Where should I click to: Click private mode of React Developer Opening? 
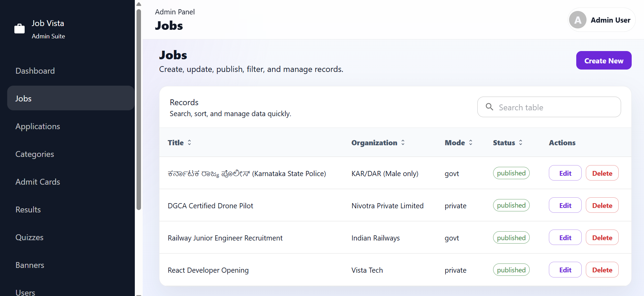point(455,270)
